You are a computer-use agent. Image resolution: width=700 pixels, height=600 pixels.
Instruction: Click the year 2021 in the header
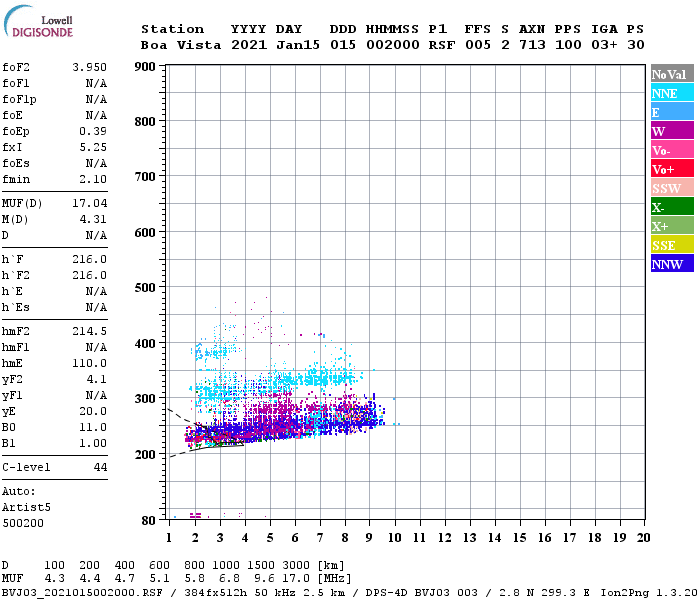249,45
